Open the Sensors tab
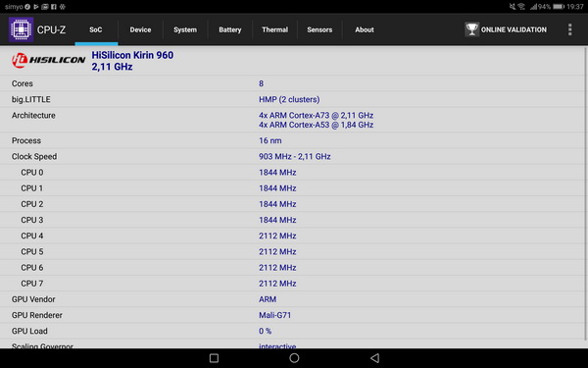Viewport: 588px width, 368px height. [319, 29]
